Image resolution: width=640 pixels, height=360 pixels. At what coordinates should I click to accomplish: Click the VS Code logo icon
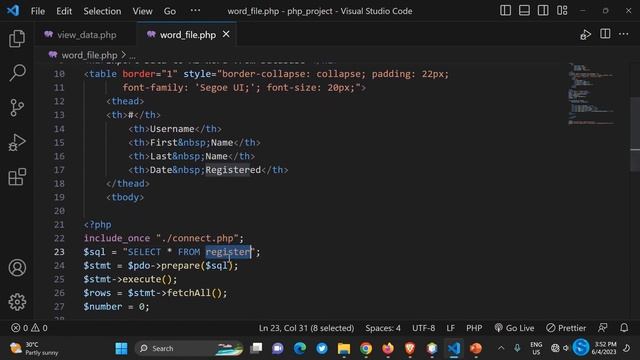13,11
